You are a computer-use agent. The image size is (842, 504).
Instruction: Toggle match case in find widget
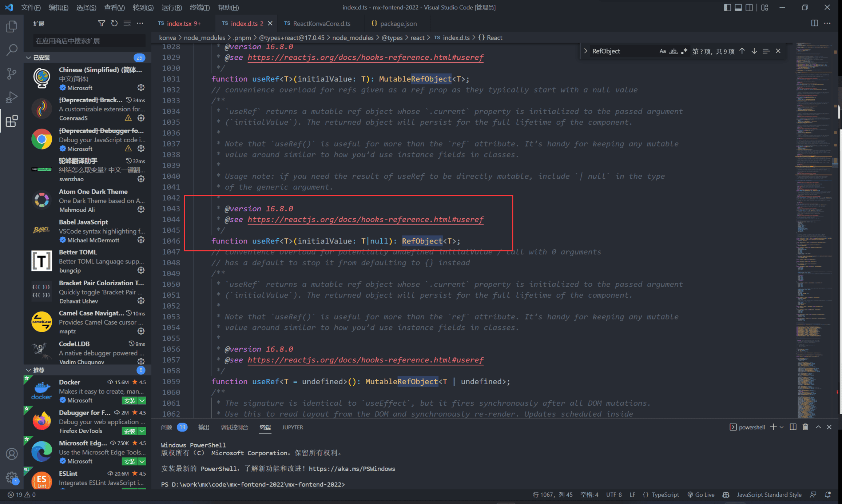pos(662,51)
